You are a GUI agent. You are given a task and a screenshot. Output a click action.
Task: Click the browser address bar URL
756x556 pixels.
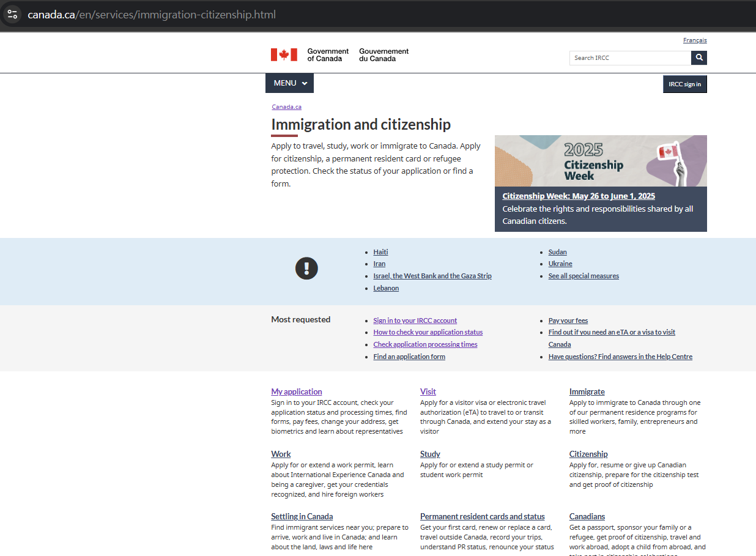pyautogui.click(x=152, y=14)
